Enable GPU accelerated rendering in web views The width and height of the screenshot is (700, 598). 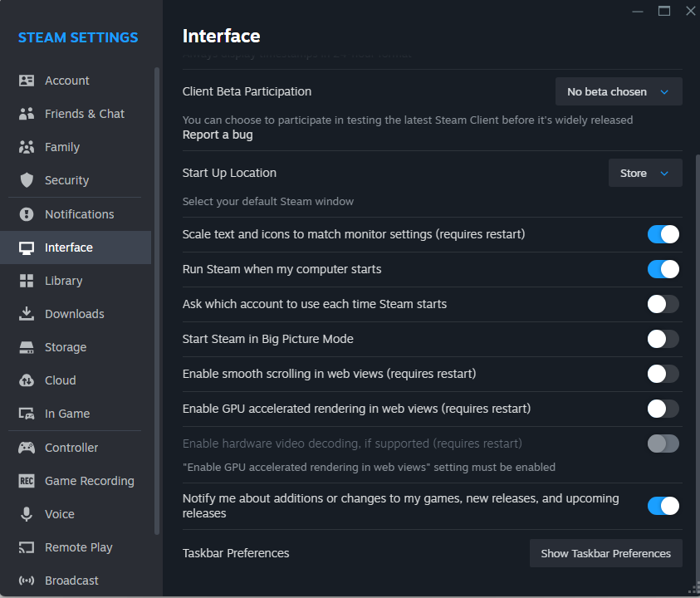[663, 409]
